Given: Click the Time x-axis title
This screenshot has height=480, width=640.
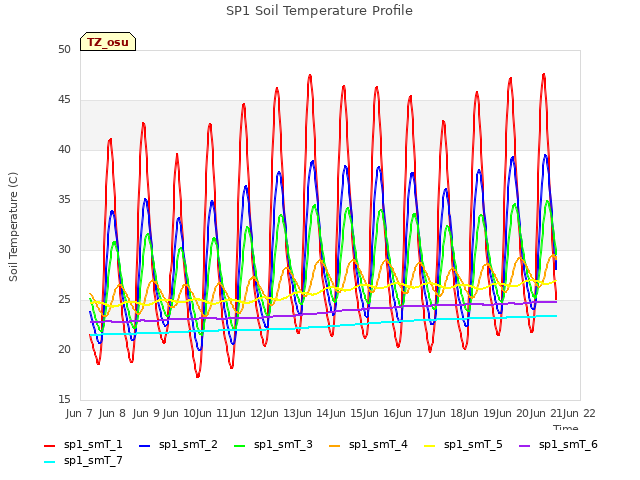Looking at the screenshot, I should 566,427.
